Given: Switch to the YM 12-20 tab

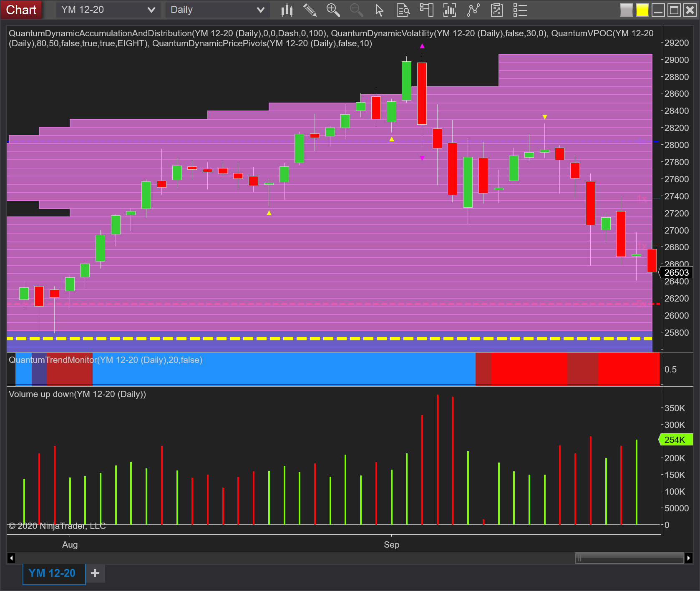Looking at the screenshot, I should [x=52, y=573].
